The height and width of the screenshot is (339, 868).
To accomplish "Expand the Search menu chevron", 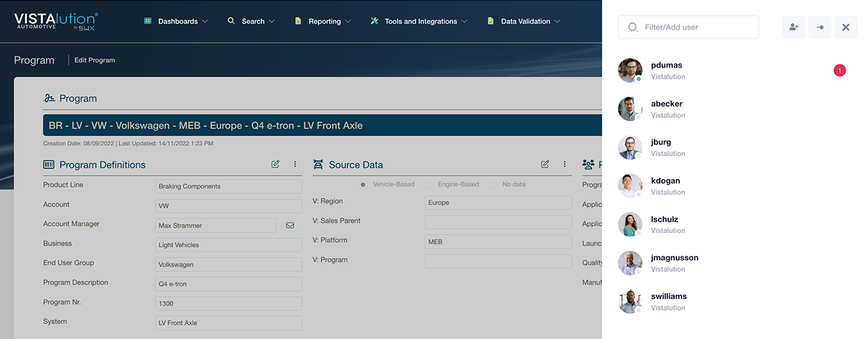I will [272, 22].
